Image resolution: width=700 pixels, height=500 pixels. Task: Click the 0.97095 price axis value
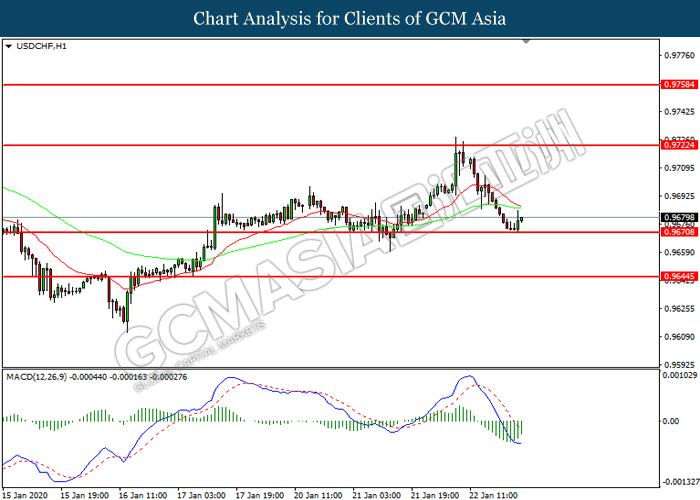[x=679, y=168]
